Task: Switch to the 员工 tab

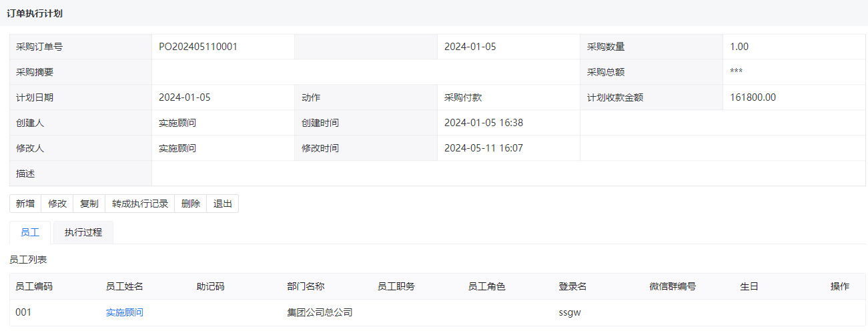Action: pos(30,233)
